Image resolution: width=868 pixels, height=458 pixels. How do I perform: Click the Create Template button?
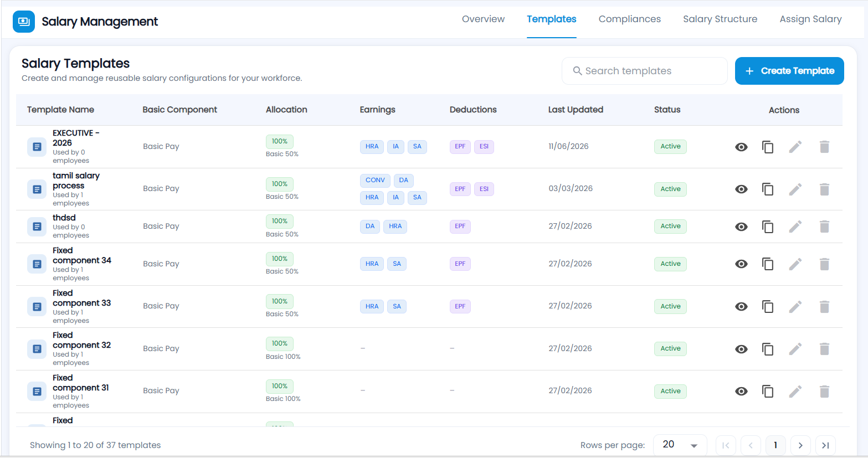point(789,71)
